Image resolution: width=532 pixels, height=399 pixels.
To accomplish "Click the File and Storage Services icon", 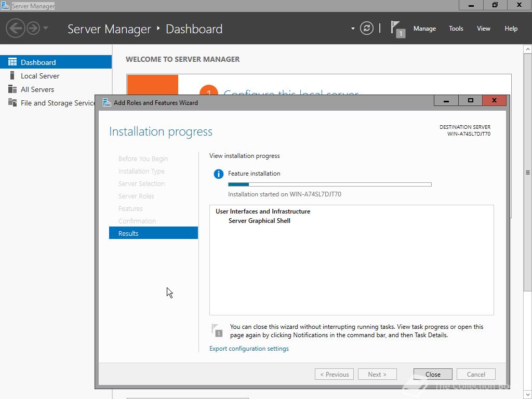I will click(12, 102).
